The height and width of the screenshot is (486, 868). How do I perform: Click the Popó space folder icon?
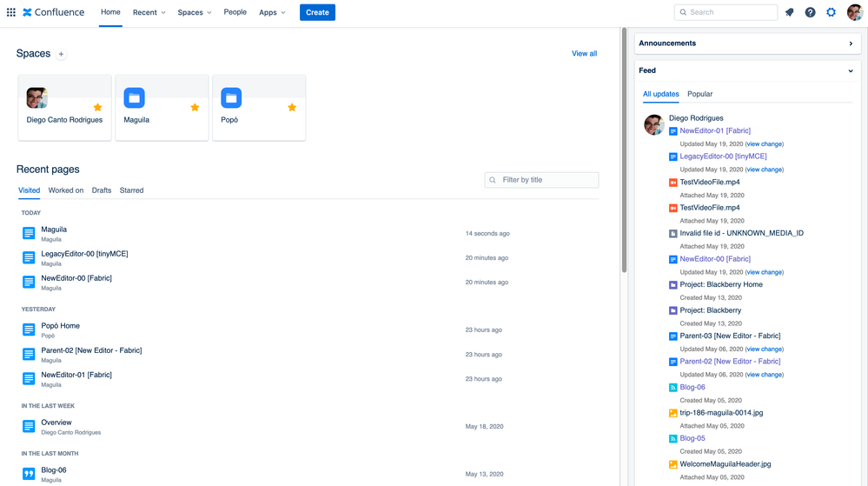click(231, 97)
